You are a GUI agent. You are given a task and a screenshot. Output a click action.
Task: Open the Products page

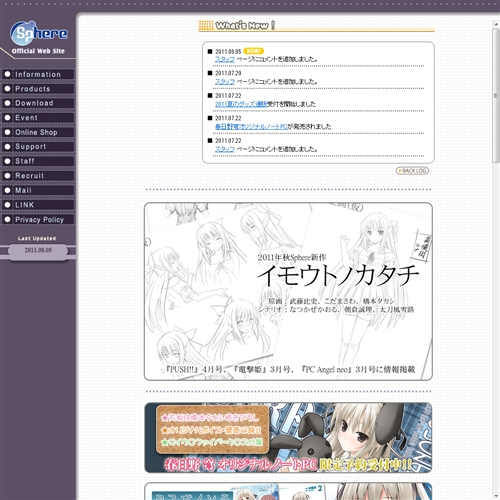point(38,89)
